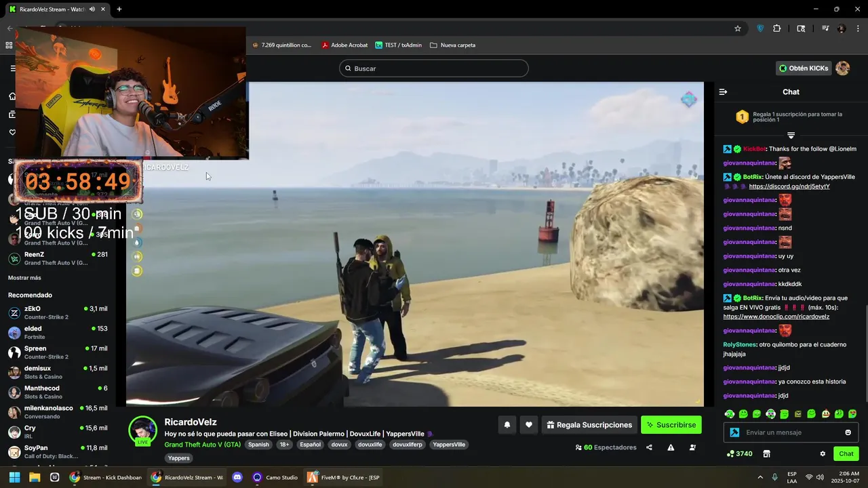Open the discord.gg YappersVille link in chat

pyautogui.click(x=789, y=186)
